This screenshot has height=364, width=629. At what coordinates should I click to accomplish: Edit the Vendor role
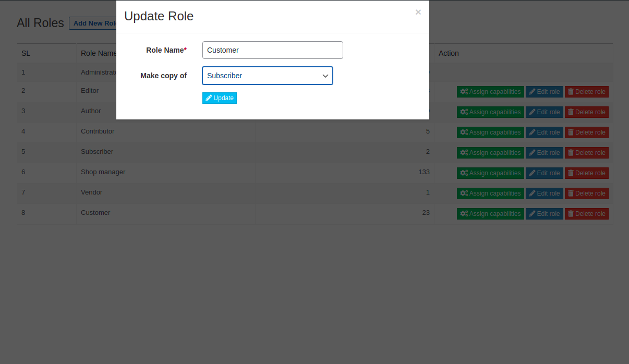(545, 193)
